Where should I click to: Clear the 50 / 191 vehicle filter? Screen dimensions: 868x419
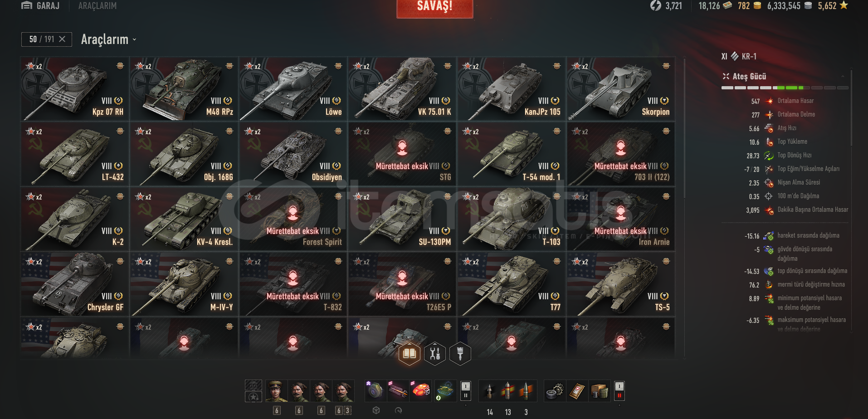point(62,39)
